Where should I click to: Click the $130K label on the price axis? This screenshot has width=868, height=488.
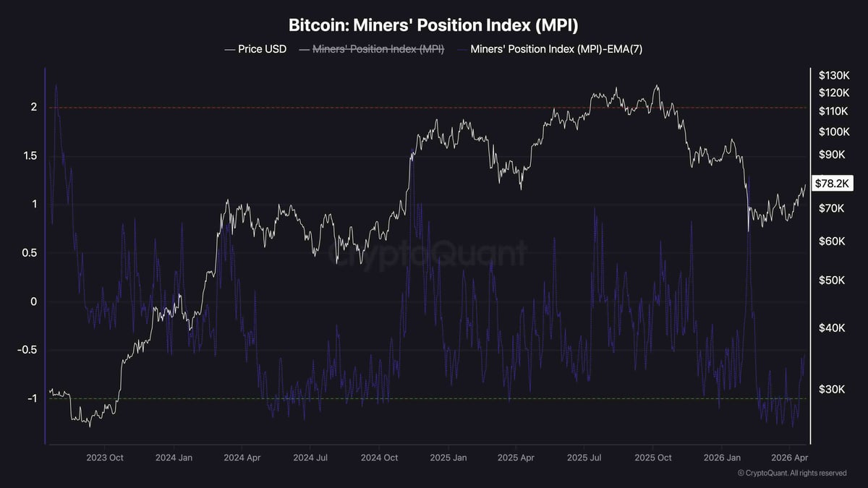(x=833, y=75)
